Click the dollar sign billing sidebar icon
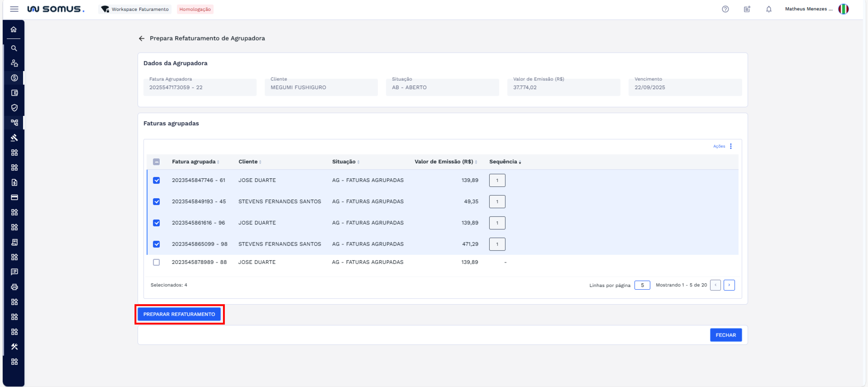This screenshot has width=868, height=387. [x=14, y=78]
